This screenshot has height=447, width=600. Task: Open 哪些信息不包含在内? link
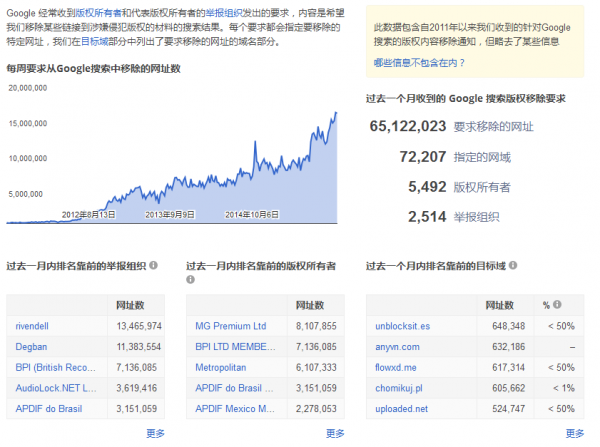pos(419,63)
